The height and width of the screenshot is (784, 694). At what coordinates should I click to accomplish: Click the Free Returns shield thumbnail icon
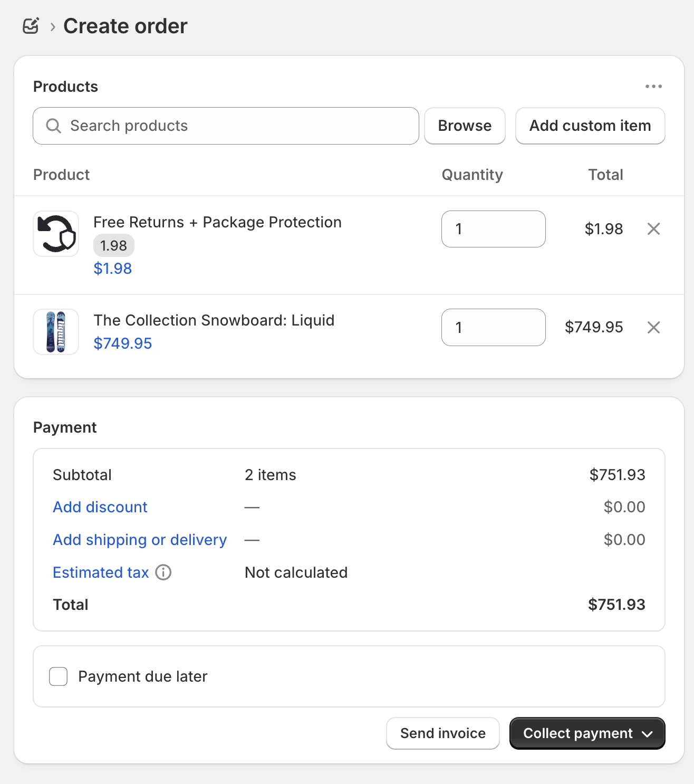tap(56, 234)
